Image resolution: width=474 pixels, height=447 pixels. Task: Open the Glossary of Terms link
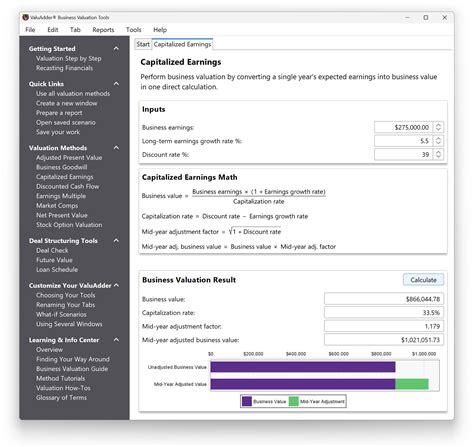(x=61, y=398)
